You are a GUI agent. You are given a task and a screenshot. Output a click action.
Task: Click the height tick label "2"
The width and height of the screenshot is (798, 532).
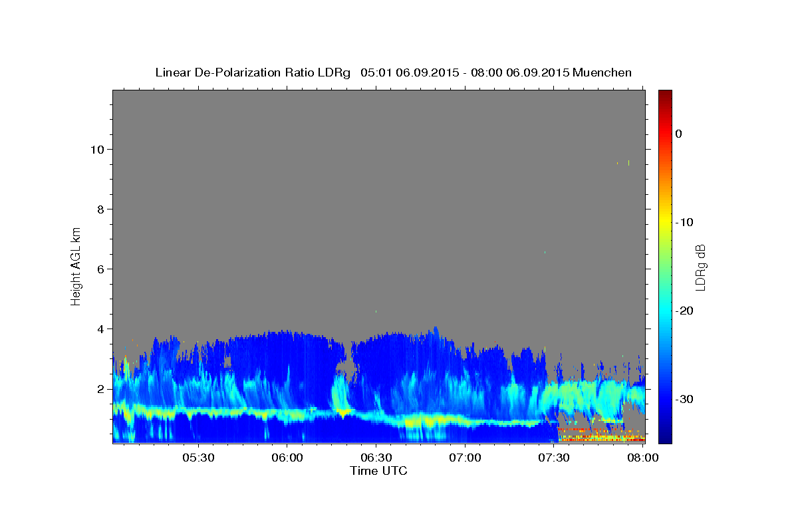tap(102, 388)
